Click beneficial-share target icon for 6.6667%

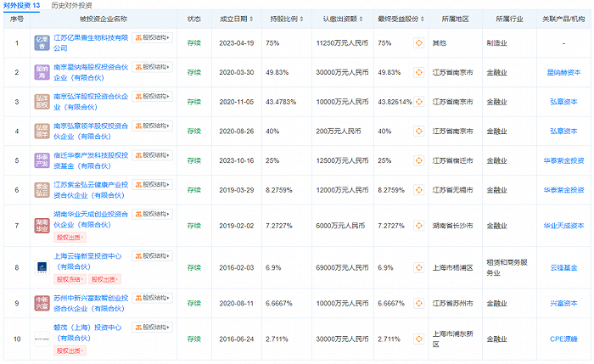tap(419, 301)
